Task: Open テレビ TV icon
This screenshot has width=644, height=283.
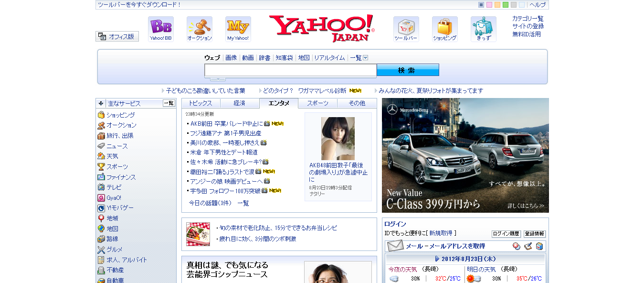Action: [101, 187]
